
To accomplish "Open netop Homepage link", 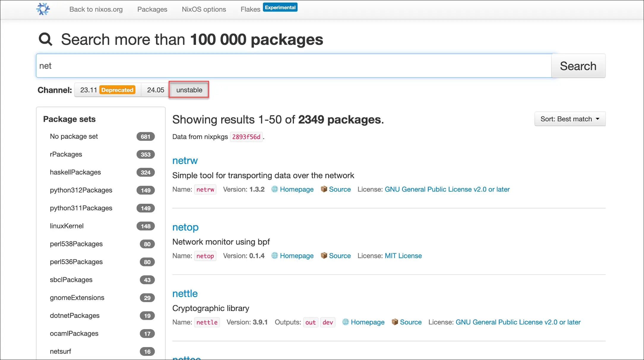I will click(297, 256).
